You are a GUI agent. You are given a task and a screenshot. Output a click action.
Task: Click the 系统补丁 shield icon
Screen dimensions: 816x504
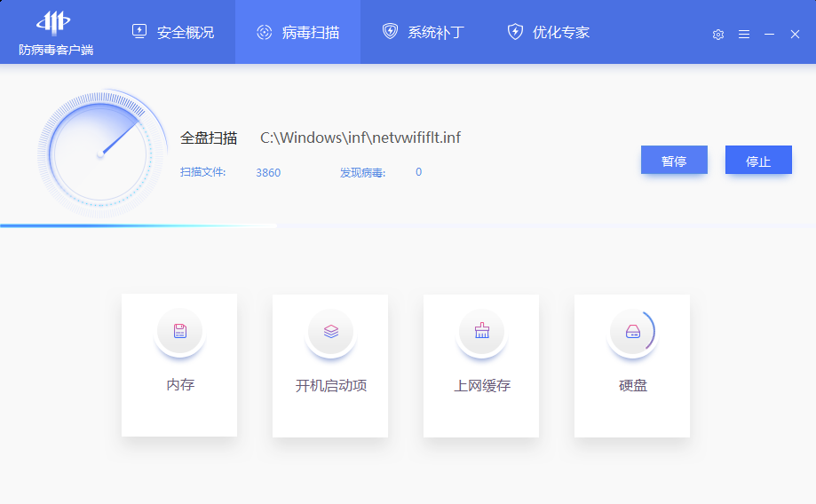tap(390, 32)
